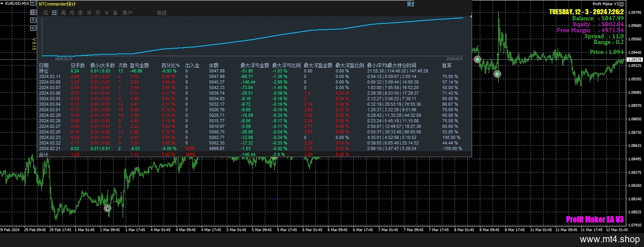Switch to the 年 yearly tab

click(x=89, y=13)
